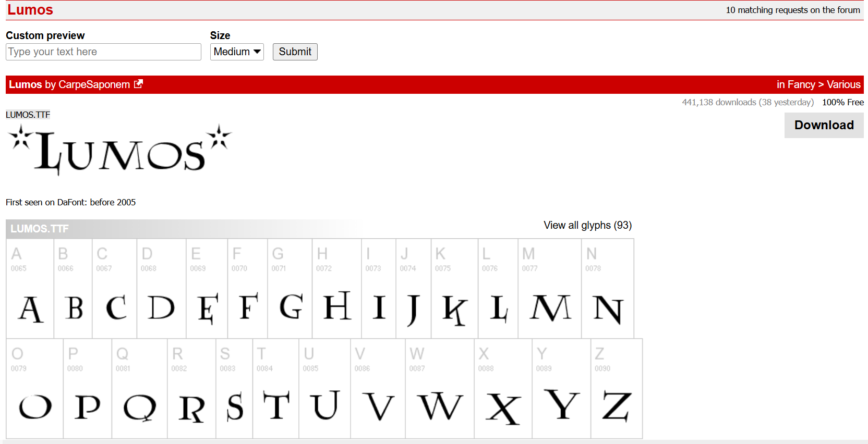Click 'First seen on DaFont: before 2005'

(71, 202)
